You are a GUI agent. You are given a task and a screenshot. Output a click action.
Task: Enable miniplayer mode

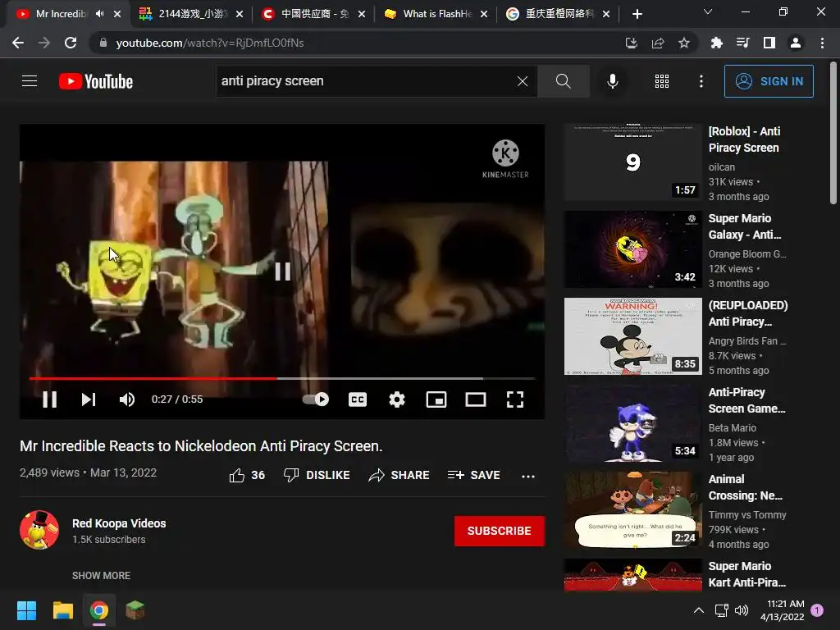(436, 399)
